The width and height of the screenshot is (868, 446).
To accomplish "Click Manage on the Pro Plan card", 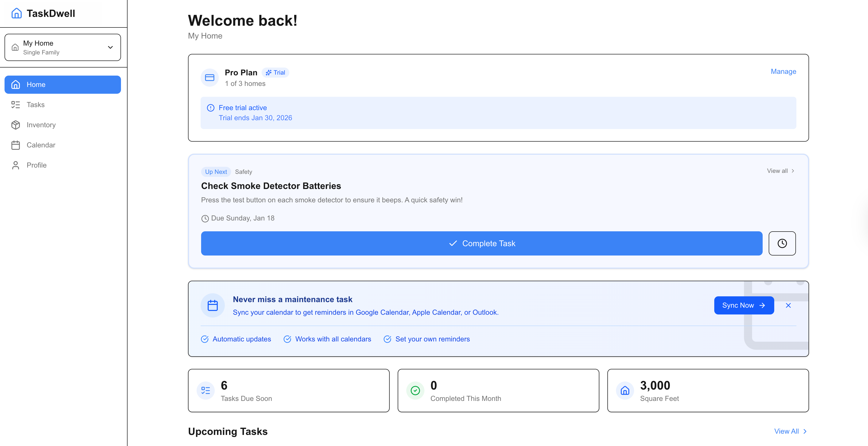I will click(x=783, y=71).
